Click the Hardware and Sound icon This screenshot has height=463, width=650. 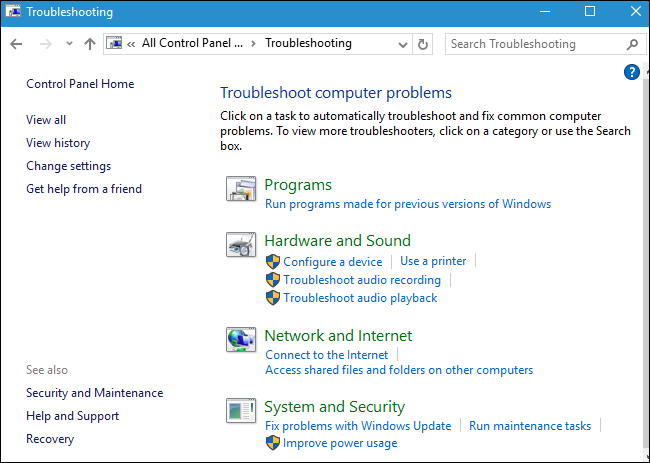pos(241,245)
